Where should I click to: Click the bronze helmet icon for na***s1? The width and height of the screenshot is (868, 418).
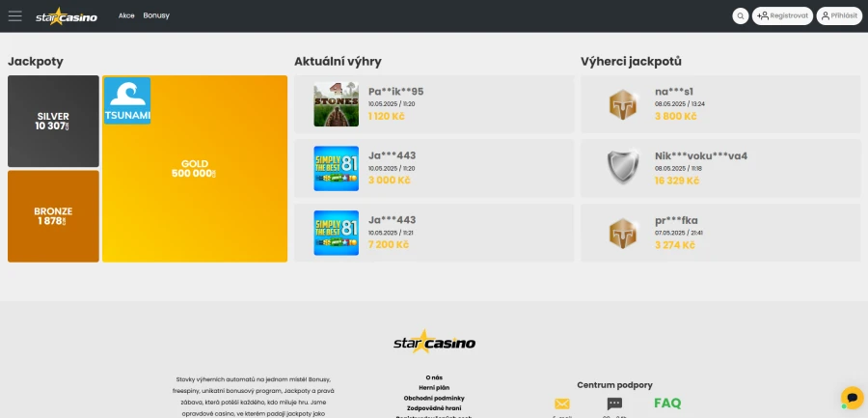click(x=623, y=104)
